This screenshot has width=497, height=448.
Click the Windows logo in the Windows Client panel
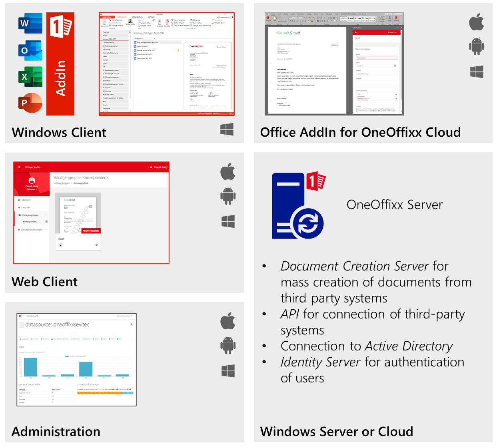(227, 129)
